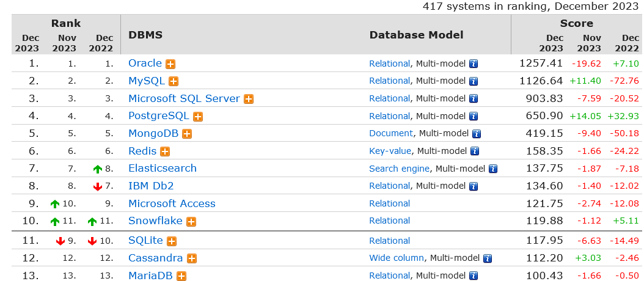Image resolution: width=644 pixels, height=281 pixels.
Task: Click the orange plus icon next to Cassandra
Action: coord(191,259)
